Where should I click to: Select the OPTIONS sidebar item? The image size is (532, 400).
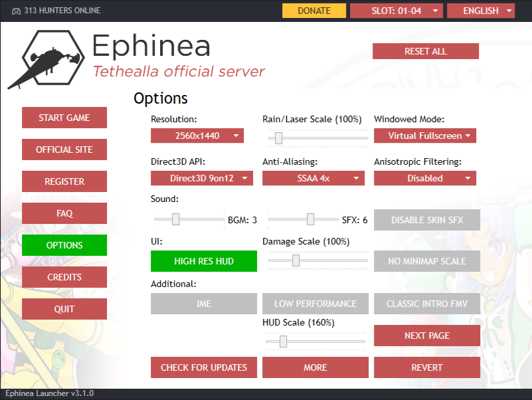click(x=64, y=245)
